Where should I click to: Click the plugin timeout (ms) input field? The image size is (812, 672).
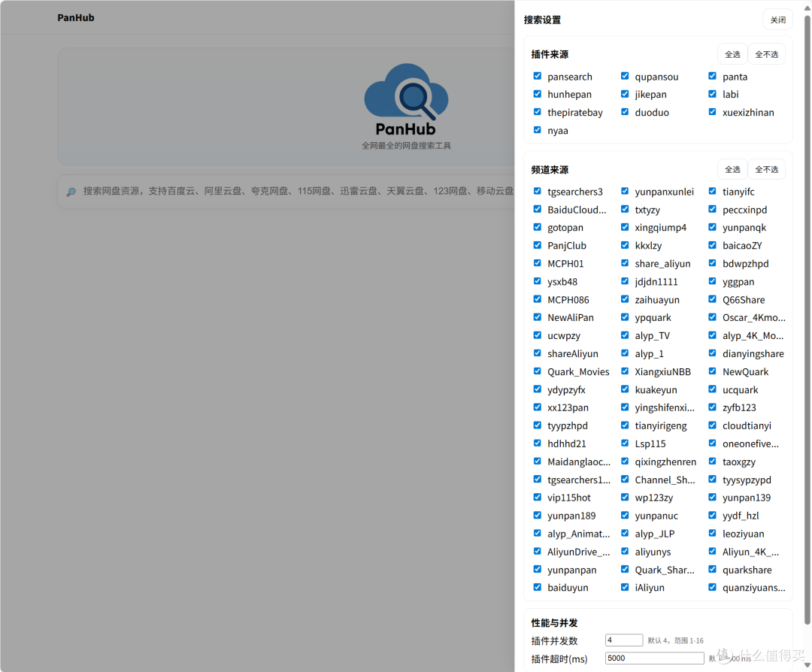(654, 658)
